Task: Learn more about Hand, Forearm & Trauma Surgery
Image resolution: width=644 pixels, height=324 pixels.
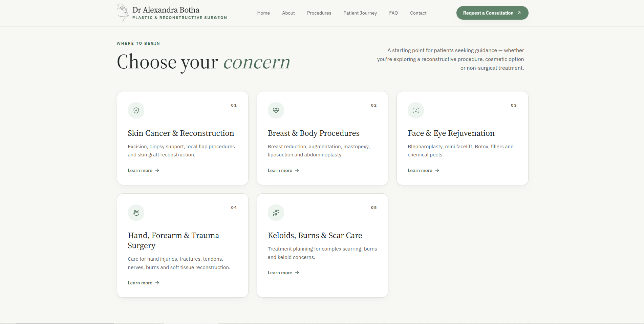Action: [x=144, y=283]
